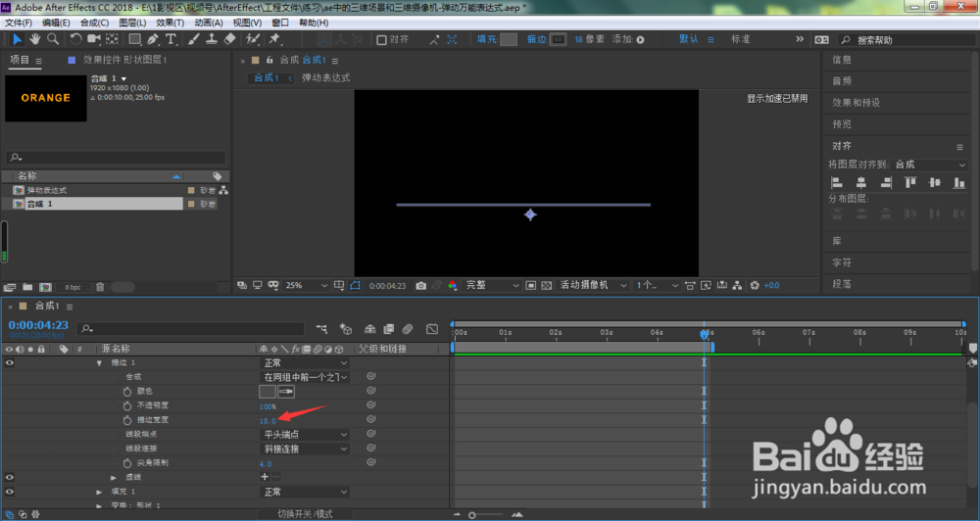The width and height of the screenshot is (980, 521).
Task: Enable frame blending for the composition
Action: tap(389, 329)
